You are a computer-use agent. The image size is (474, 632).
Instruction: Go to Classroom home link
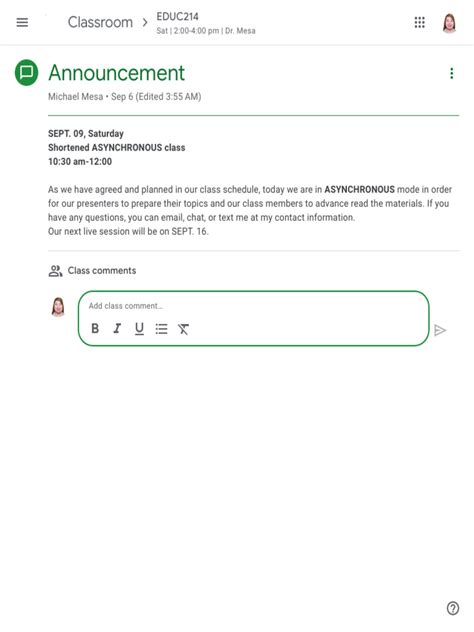click(100, 22)
